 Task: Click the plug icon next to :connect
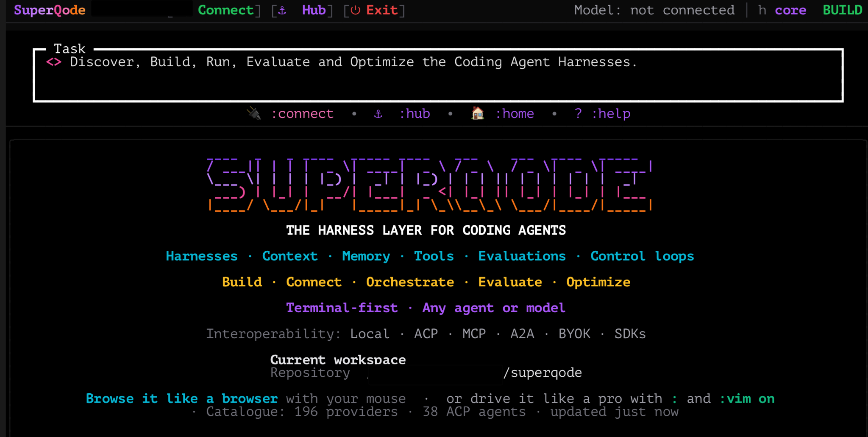[254, 113]
